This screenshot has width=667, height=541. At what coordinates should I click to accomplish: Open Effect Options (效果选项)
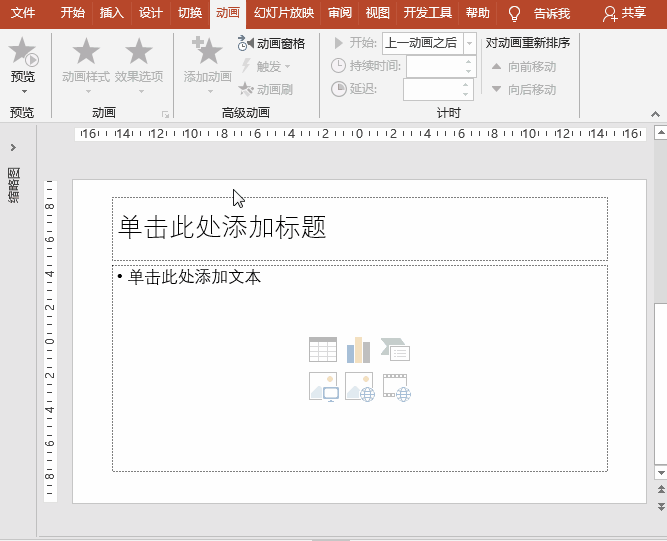(139, 65)
